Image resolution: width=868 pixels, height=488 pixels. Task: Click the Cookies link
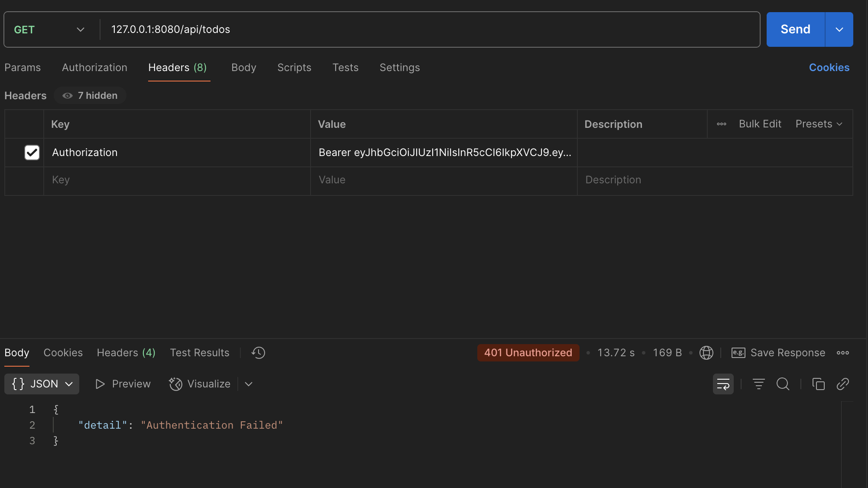(x=829, y=68)
